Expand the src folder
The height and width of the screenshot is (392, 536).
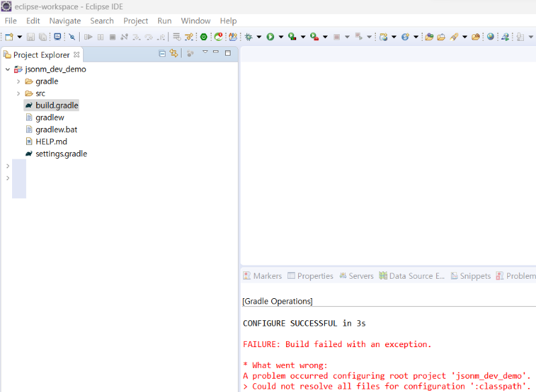(x=19, y=93)
